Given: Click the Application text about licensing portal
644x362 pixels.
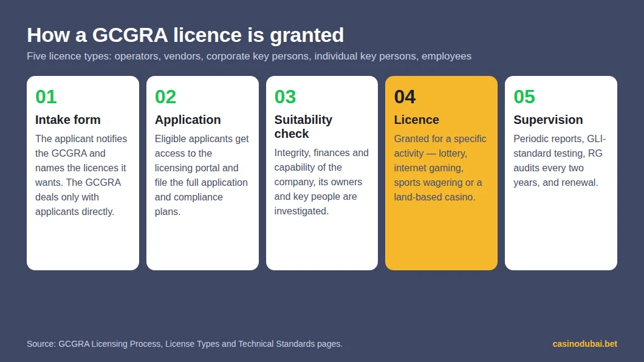Looking at the screenshot, I should click(202, 176).
